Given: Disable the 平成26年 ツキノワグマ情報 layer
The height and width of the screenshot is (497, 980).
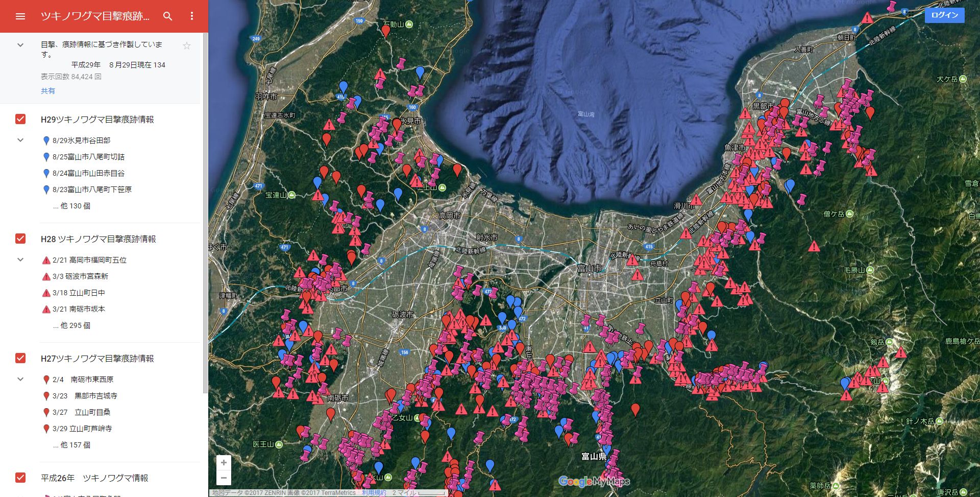Looking at the screenshot, I should click(x=20, y=478).
